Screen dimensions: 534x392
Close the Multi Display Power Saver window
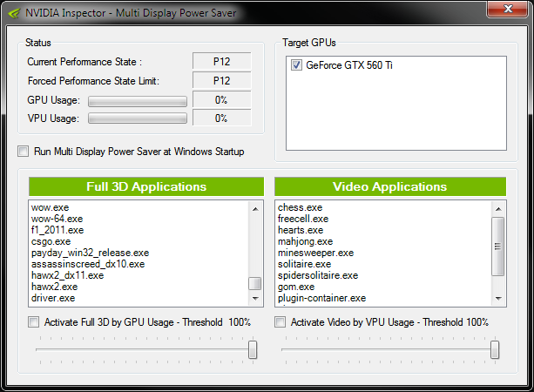pos(508,9)
